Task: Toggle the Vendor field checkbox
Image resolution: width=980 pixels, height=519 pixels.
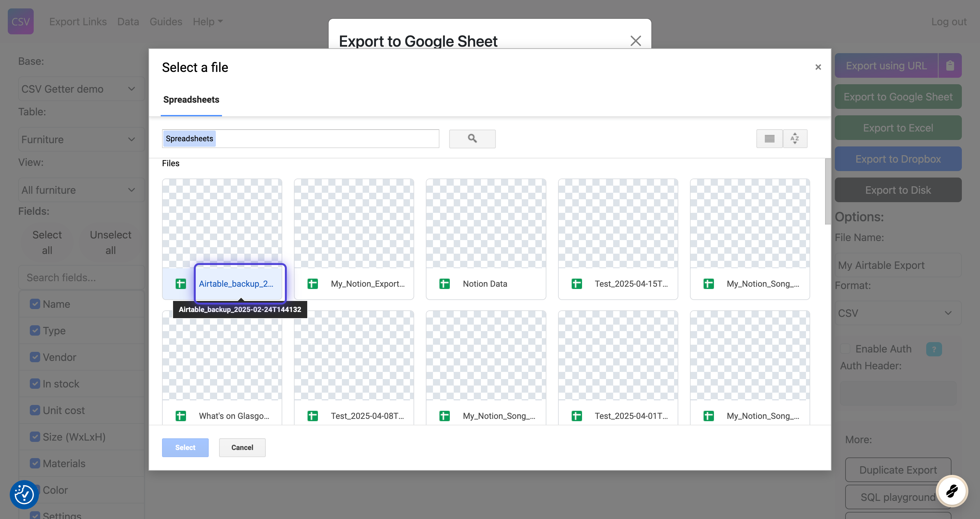Action: (x=35, y=357)
